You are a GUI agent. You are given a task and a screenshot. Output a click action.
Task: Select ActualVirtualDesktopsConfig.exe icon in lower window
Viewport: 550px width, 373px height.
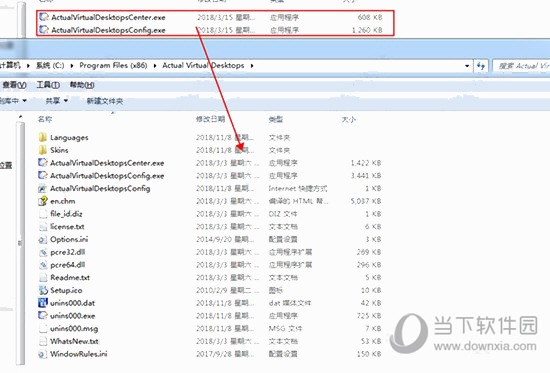[x=42, y=175]
